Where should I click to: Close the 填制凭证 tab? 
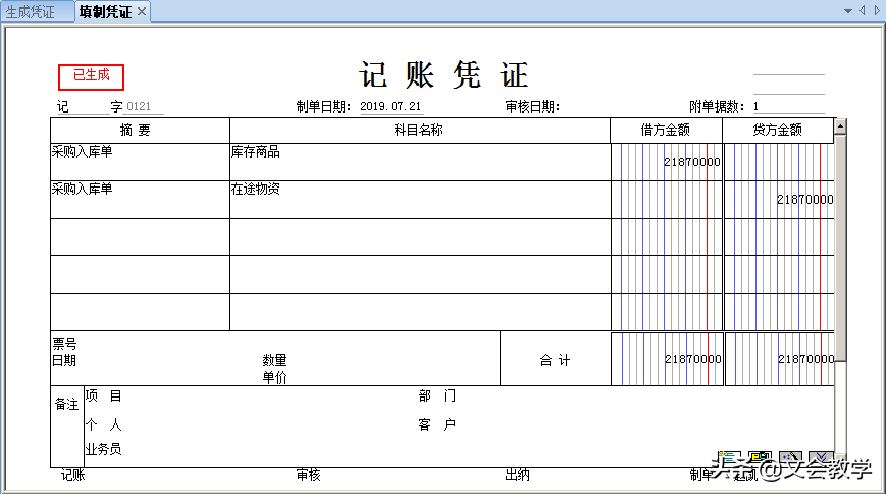click(x=142, y=11)
